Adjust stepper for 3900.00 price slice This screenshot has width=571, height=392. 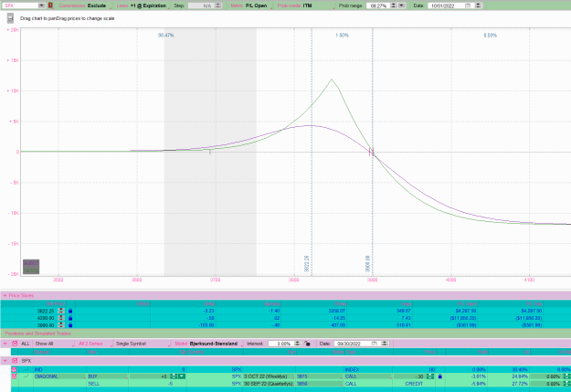61,325
